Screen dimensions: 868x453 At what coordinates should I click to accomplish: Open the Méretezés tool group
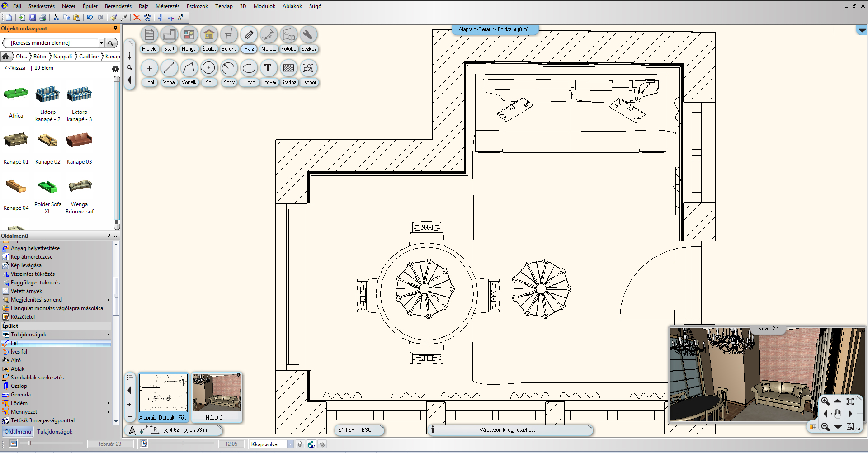269,35
